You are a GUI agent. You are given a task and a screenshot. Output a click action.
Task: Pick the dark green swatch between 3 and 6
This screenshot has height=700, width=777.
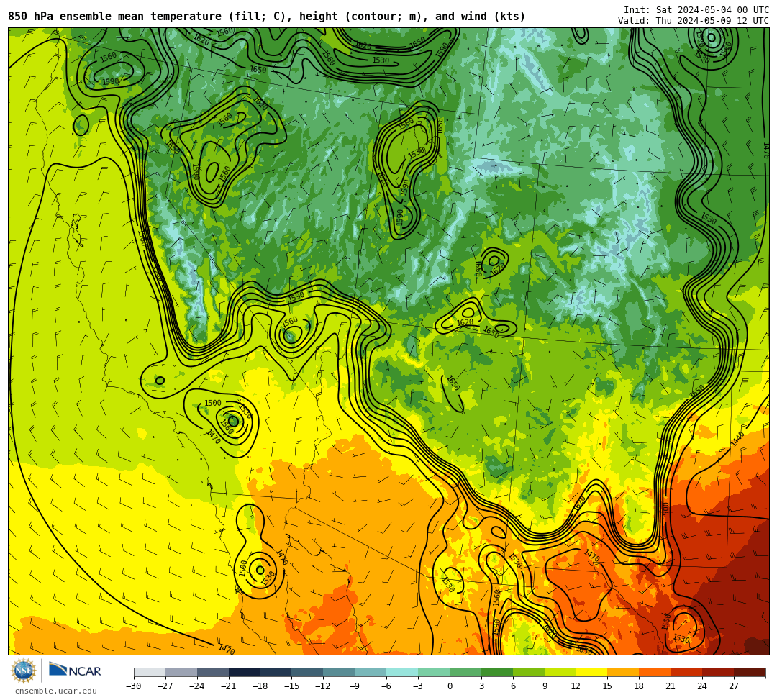tap(497, 672)
